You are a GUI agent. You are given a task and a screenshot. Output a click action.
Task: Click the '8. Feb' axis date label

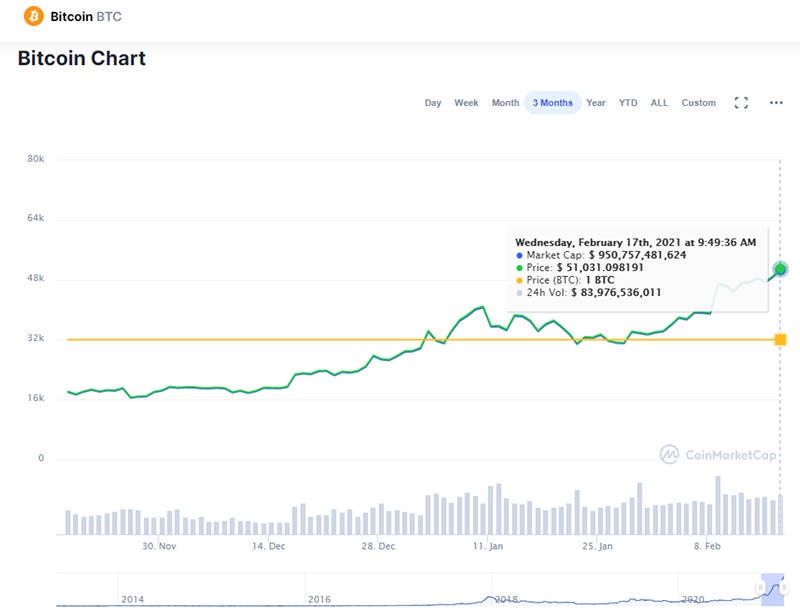(x=707, y=546)
